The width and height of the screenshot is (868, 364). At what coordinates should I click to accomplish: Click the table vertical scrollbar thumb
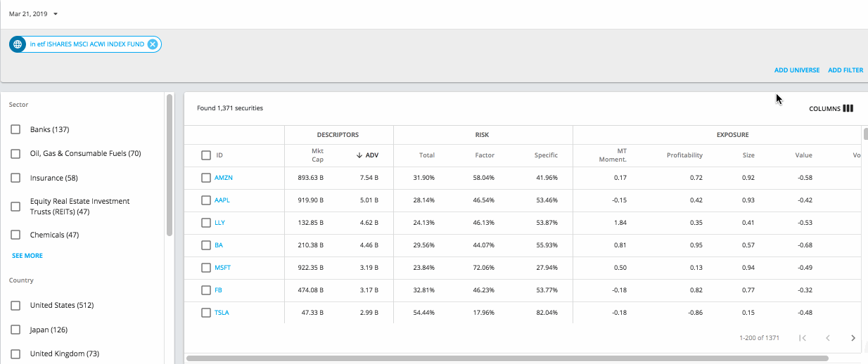click(865, 135)
